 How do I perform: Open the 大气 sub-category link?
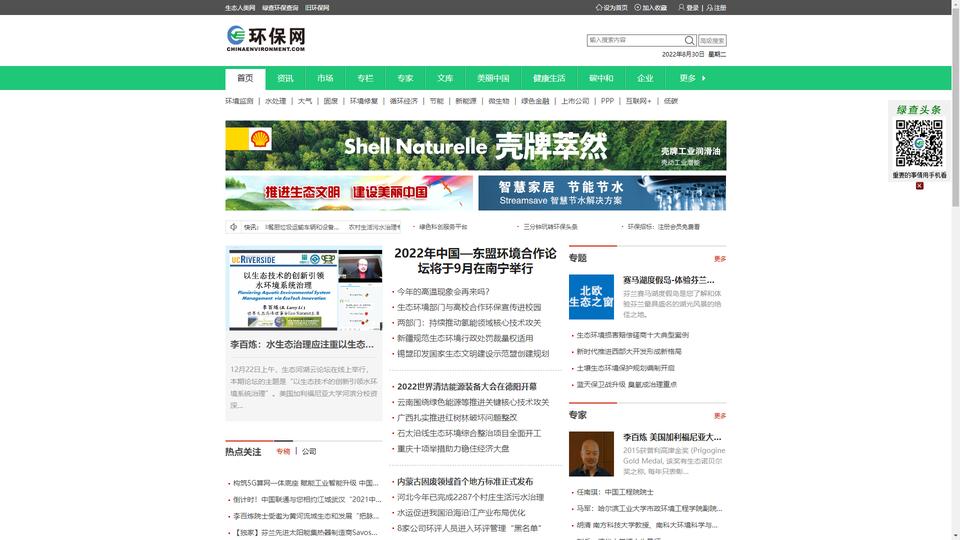305,101
